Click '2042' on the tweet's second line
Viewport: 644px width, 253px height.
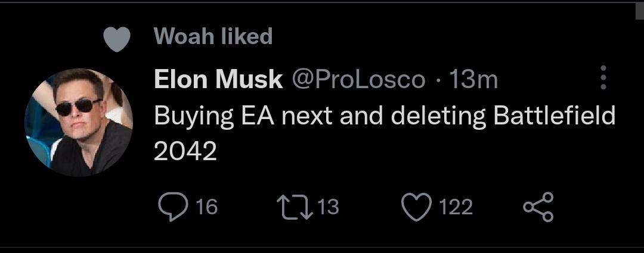pos(185,152)
